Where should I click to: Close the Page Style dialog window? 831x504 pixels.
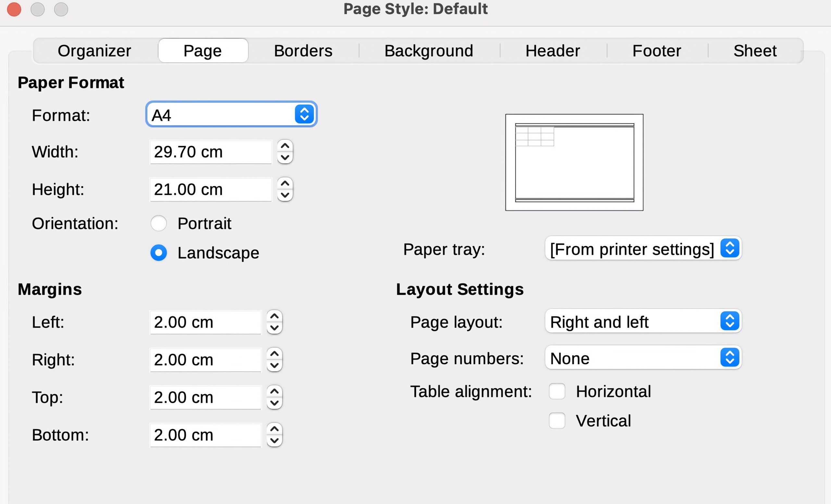14,9
